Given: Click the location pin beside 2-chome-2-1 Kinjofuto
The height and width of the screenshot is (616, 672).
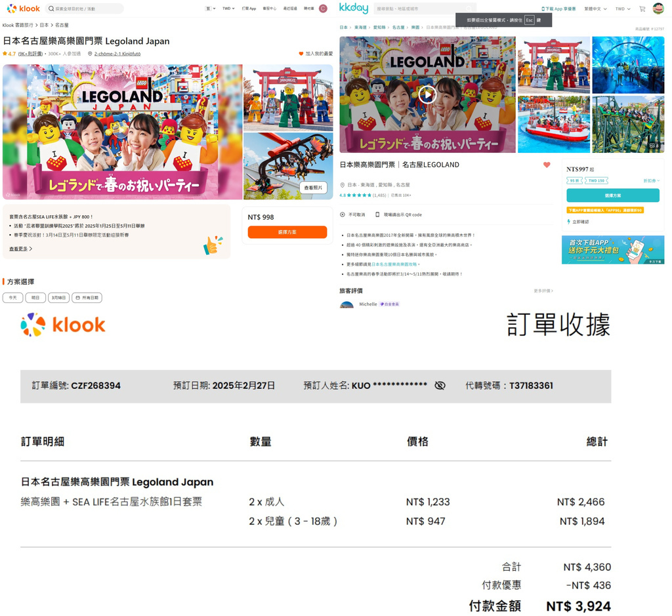Looking at the screenshot, I should point(90,54).
